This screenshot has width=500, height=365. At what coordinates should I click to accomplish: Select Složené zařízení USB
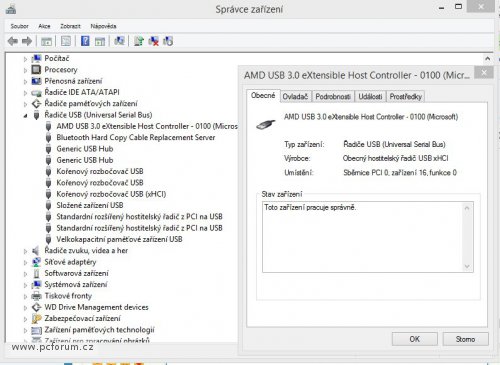[x=90, y=205]
